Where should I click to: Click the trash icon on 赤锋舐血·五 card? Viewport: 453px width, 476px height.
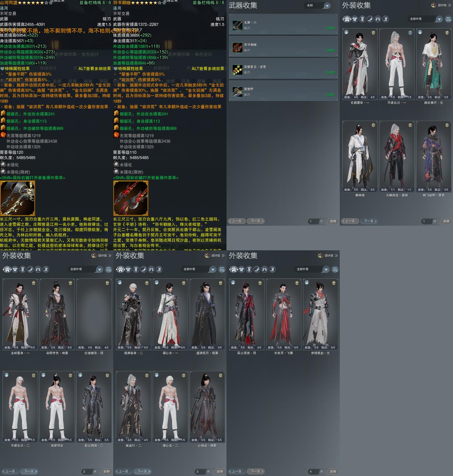334,283
